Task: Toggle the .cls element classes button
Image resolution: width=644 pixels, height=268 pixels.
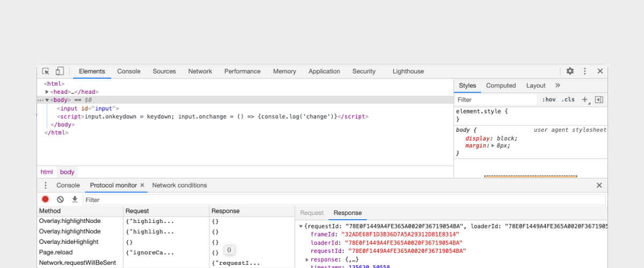Action: (568, 100)
